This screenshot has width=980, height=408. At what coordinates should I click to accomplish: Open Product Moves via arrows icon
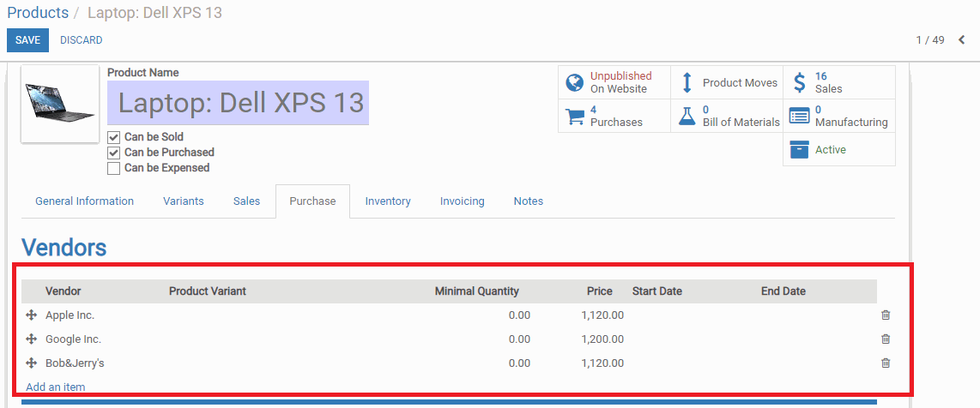click(687, 82)
